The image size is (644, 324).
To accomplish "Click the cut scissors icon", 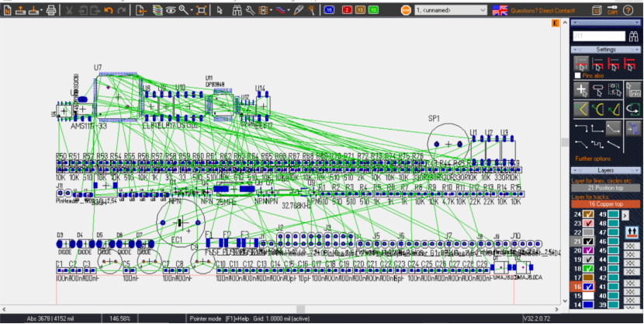I will pos(69,10).
